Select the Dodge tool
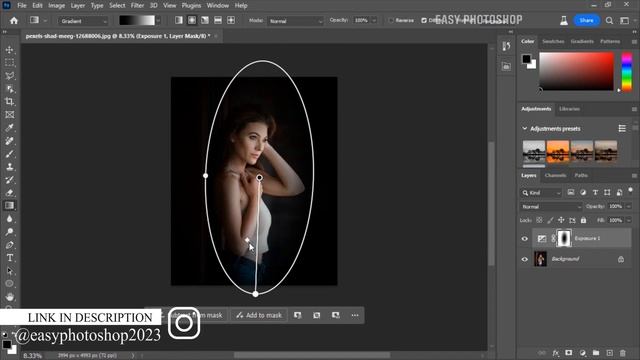640x360 pixels. (9, 232)
